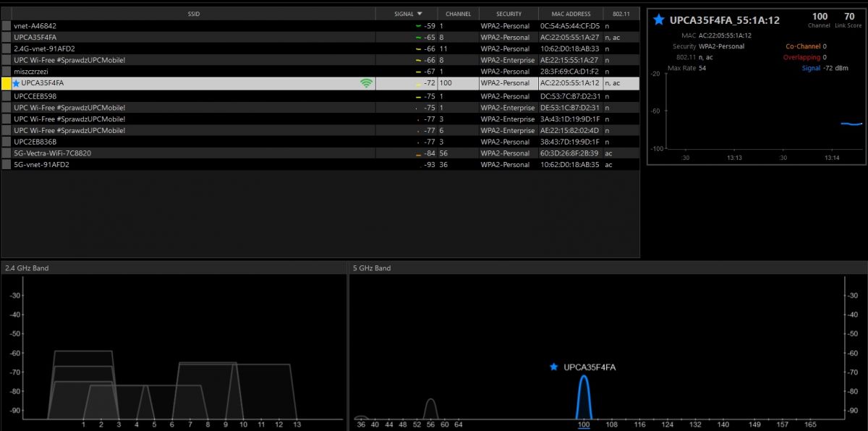Click the MAC address 60:3D:26:8F:2B:39 cell
The image size is (868, 431).
click(570, 153)
